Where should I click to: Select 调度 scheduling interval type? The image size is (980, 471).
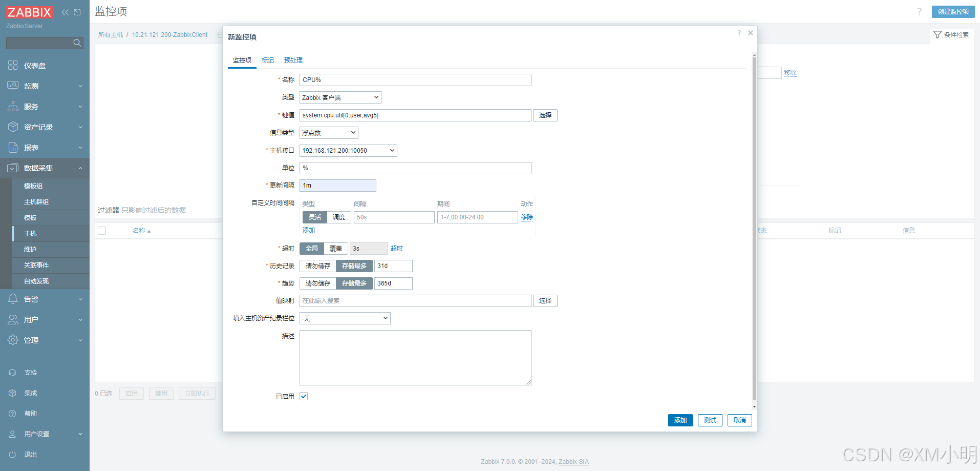339,217
